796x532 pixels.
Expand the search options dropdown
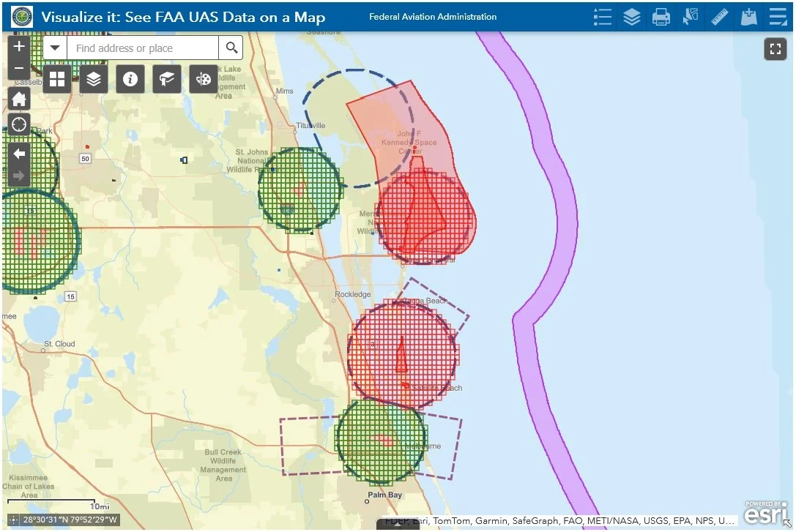point(55,48)
